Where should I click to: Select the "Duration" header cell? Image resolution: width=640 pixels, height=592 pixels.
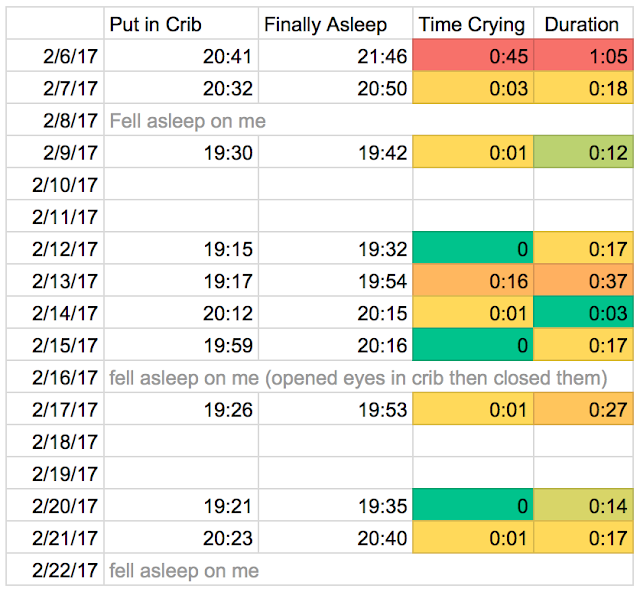click(x=582, y=25)
